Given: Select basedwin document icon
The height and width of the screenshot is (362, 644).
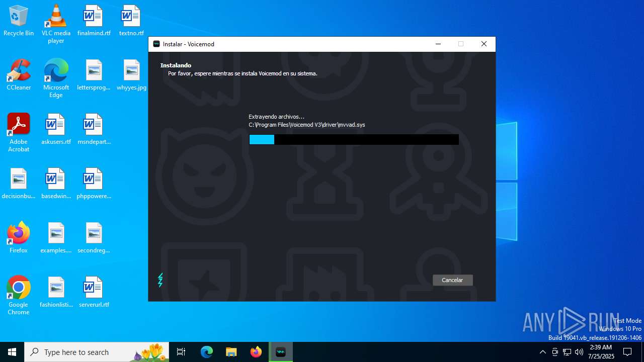Looking at the screenshot, I should (x=56, y=184).
